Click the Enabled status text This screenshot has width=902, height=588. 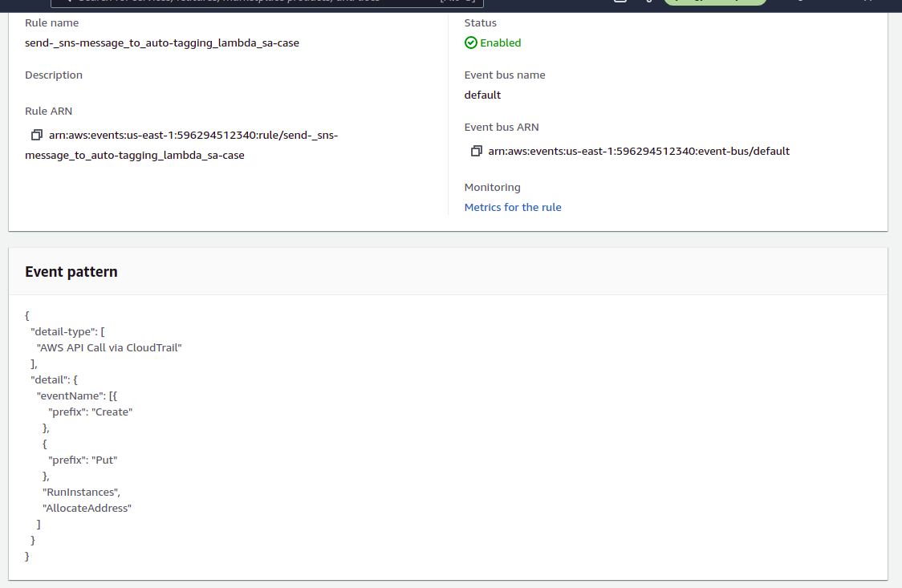coord(501,43)
